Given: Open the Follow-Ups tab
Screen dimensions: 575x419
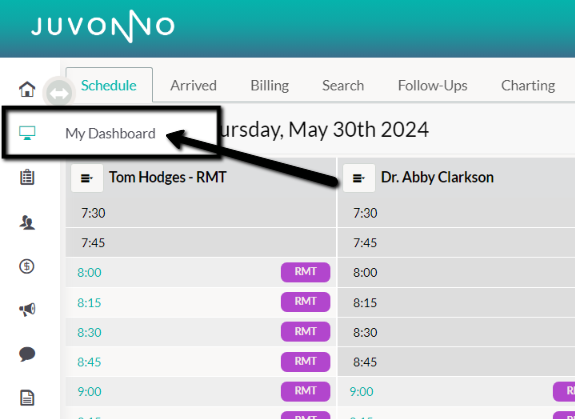Looking at the screenshot, I should (432, 85).
